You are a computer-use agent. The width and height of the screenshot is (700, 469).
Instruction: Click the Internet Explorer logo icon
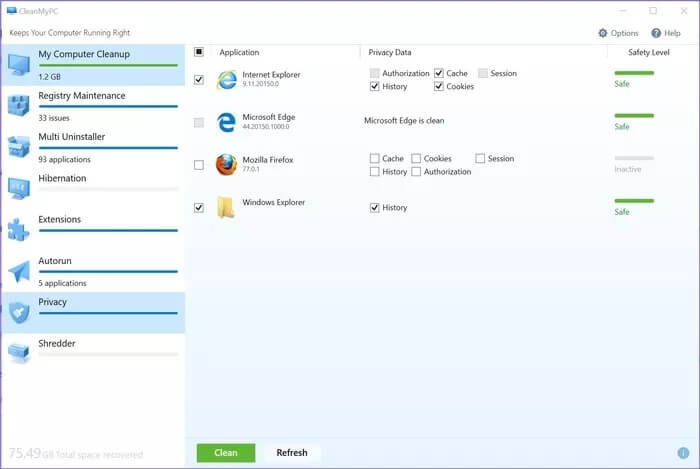[227, 80]
